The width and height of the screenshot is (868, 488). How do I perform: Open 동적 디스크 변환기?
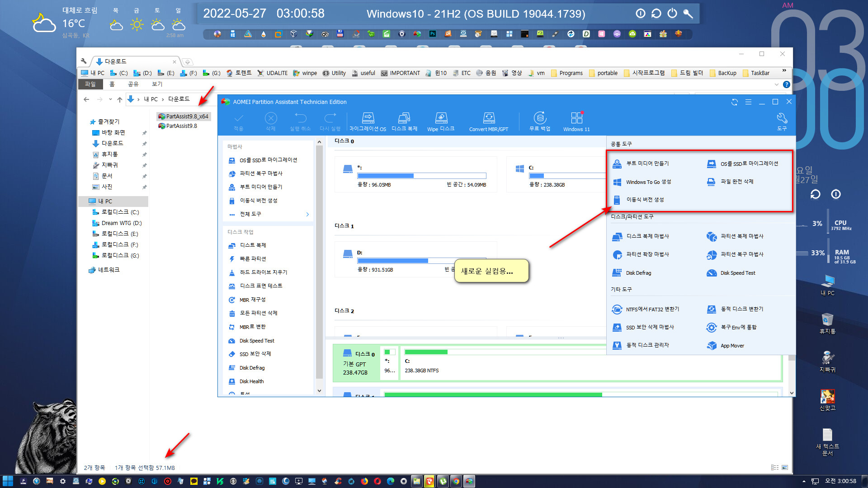click(x=735, y=309)
